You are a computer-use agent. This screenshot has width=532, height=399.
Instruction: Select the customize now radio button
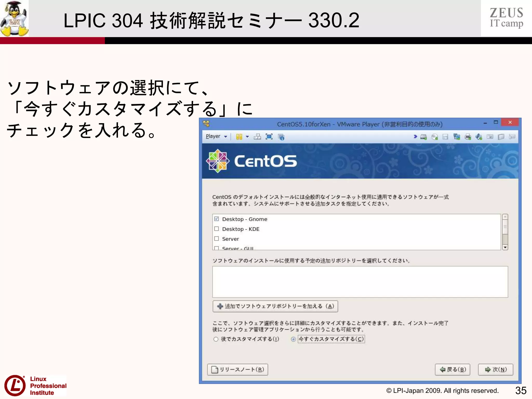[293, 339]
